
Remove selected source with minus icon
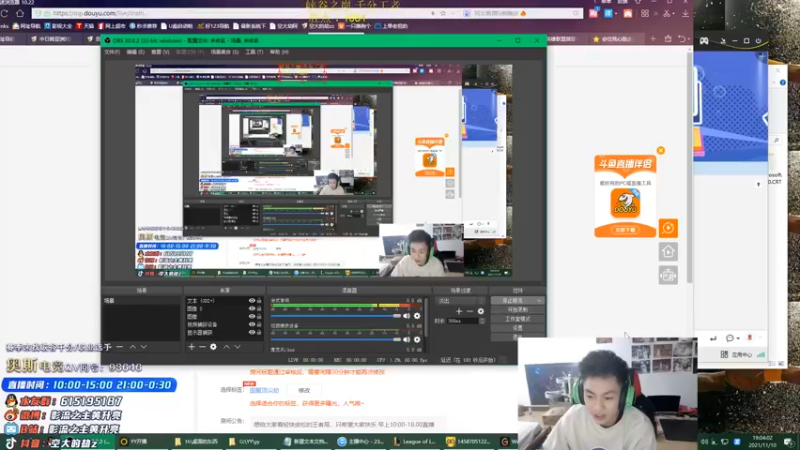point(202,347)
